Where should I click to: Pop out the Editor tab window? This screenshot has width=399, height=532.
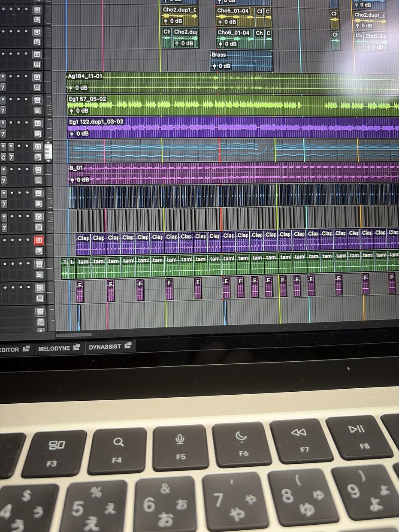pos(26,349)
